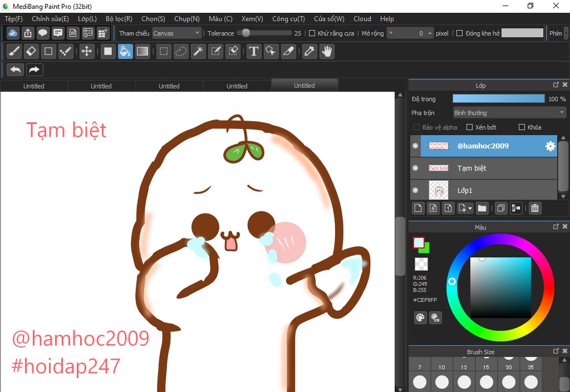Redo the last undone action
Screen dimensions: 570x392
click(35, 70)
